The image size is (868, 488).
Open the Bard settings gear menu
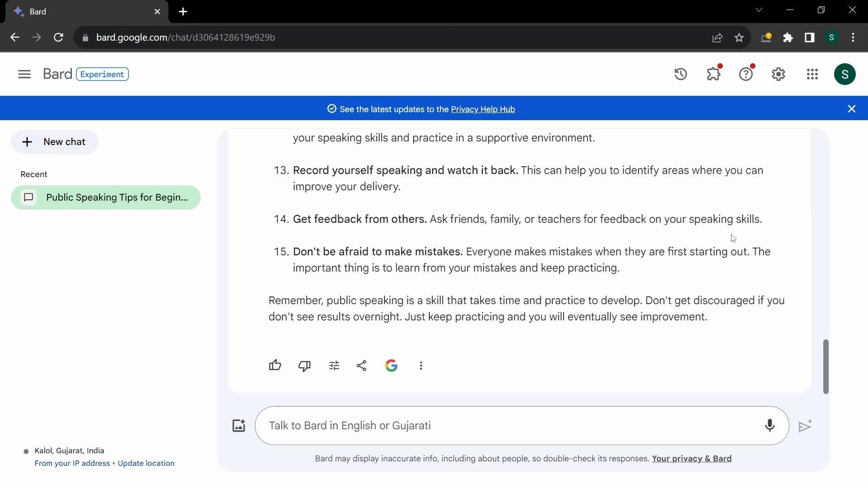[778, 74]
